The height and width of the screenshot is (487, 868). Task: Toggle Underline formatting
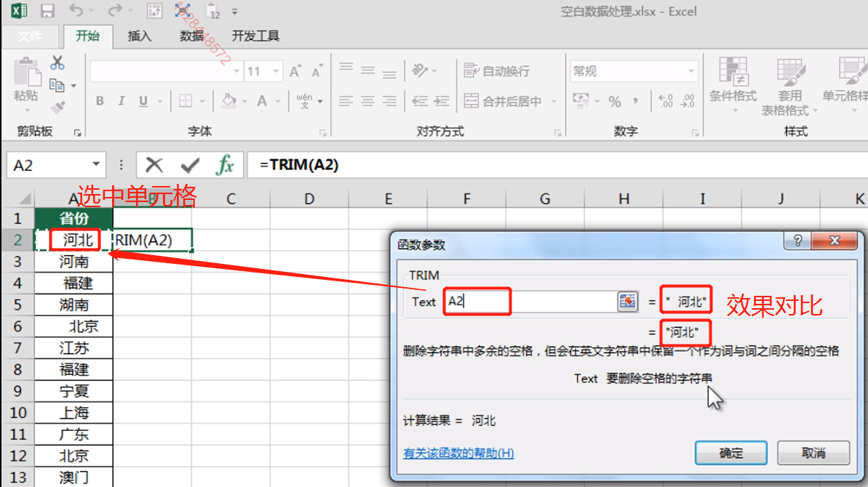tap(143, 101)
